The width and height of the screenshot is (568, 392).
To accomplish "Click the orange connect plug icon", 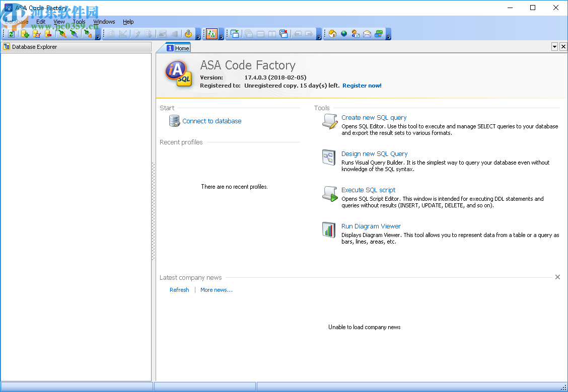I will pyautogui.click(x=62, y=34).
